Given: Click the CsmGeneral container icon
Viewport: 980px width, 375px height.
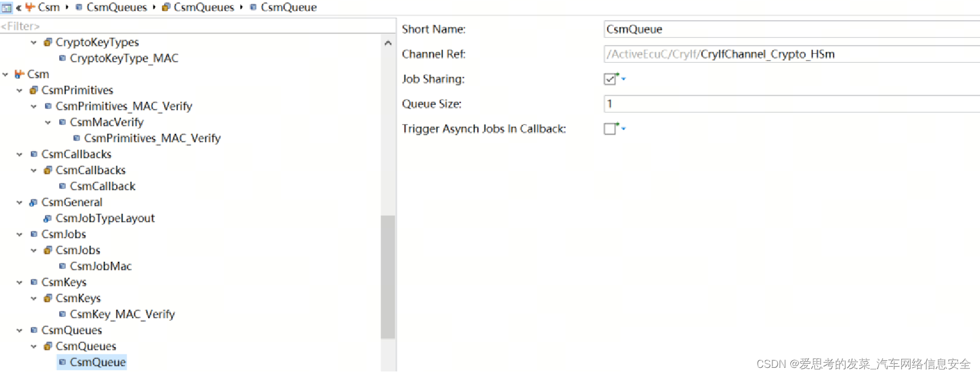Looking at the screenshot, I should coord(34,202).
